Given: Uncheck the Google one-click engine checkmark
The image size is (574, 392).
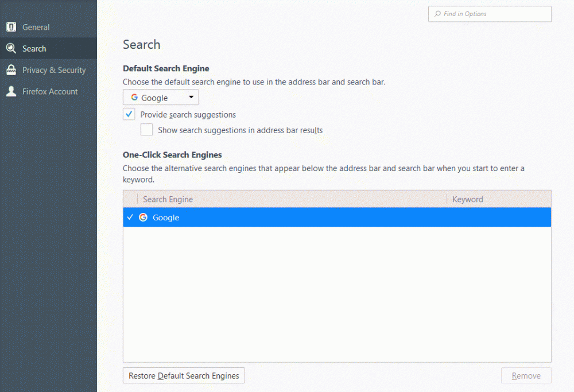Looking at the screenshot, I should point(130,218).
